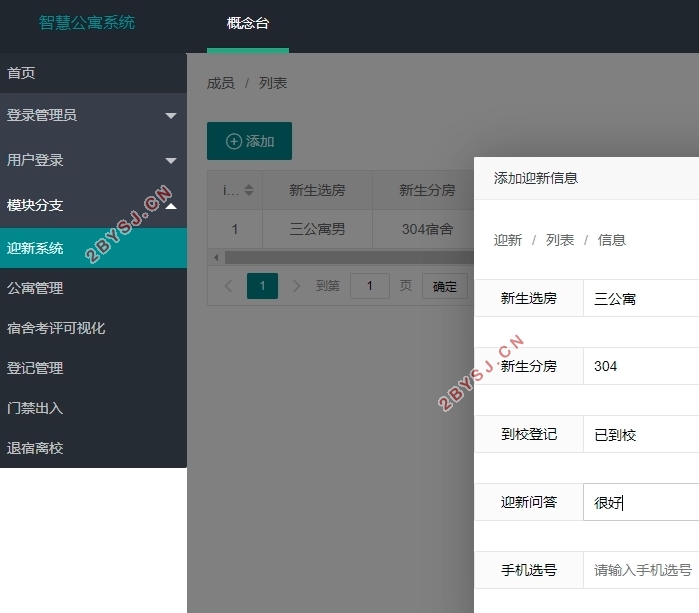Click the plus icon on 添加 button
This screenshot has width=699, height=613.
click(234, 141)
